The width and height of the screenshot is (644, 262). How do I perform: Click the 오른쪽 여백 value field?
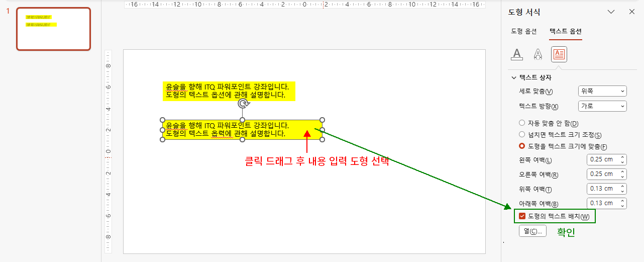(603, 174)
